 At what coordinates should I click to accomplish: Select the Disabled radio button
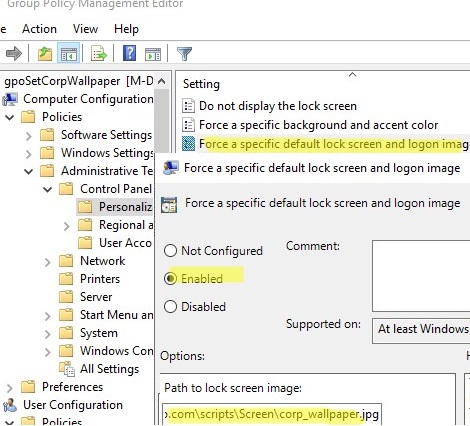click(x=170, y=306)
